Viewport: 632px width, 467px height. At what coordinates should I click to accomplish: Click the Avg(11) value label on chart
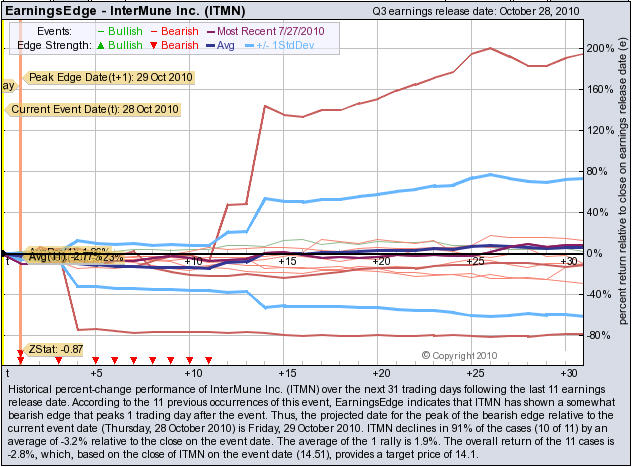(x=60, y=258)
